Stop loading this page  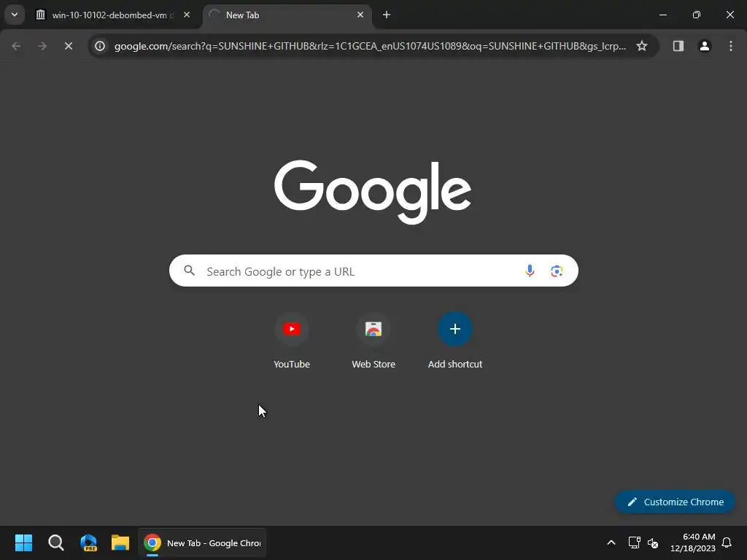click(x=69, y=46)
